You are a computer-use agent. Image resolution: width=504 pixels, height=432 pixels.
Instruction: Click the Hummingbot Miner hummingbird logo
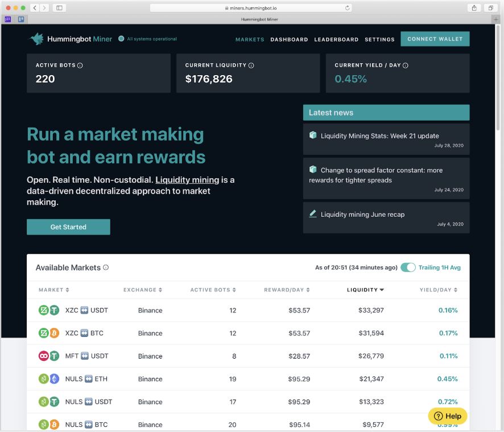pyautogui.click(x=37, y=39)
